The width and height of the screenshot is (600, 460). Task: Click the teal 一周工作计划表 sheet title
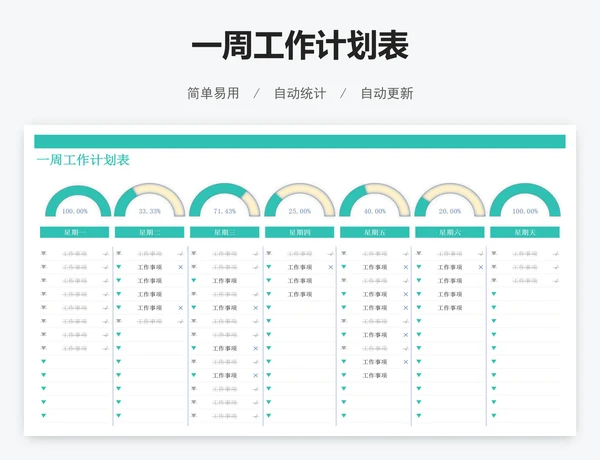[x=83, y=160]
